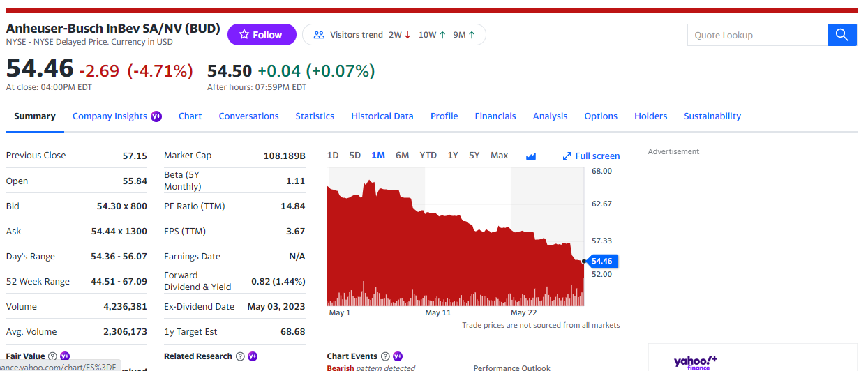Select the 1Y chart range

[453, 156]
